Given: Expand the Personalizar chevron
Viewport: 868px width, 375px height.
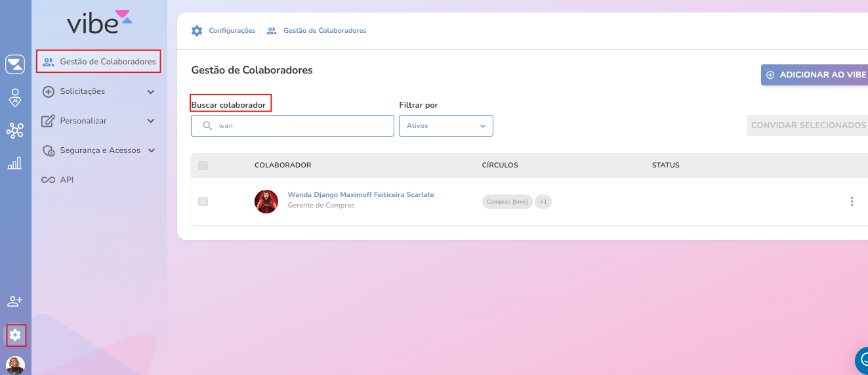Looking at the screenshot, I should [151, 121].
